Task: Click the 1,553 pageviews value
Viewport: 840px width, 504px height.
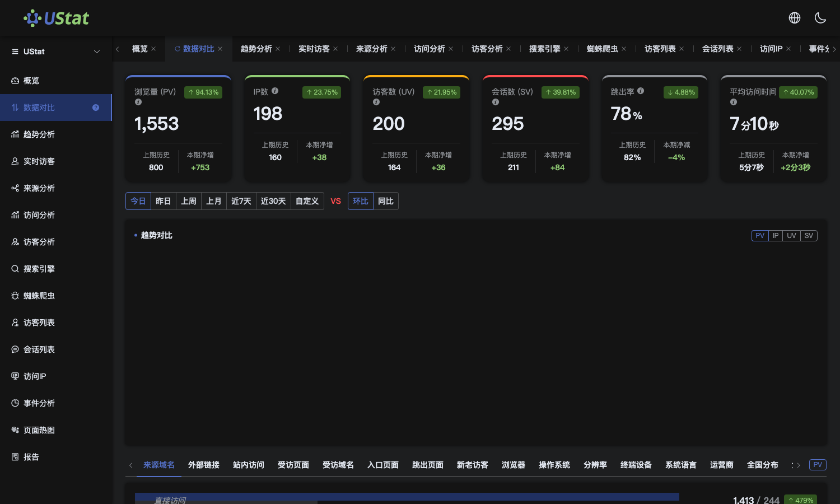Action: coord(157,124)
